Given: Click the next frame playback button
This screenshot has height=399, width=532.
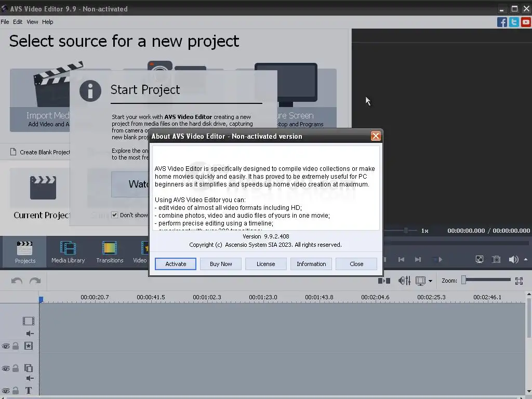Looking at the screenshot, I should [418, 260].
